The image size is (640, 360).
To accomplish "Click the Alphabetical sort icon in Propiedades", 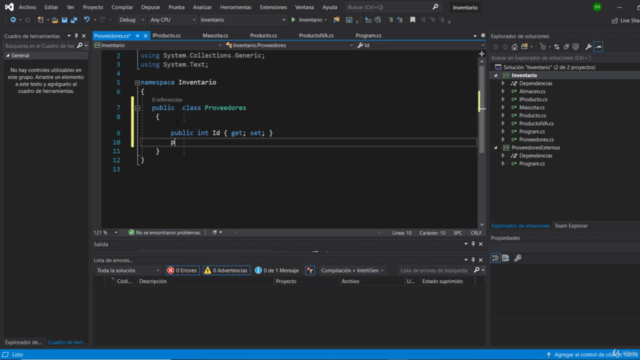I will point(506,258).
